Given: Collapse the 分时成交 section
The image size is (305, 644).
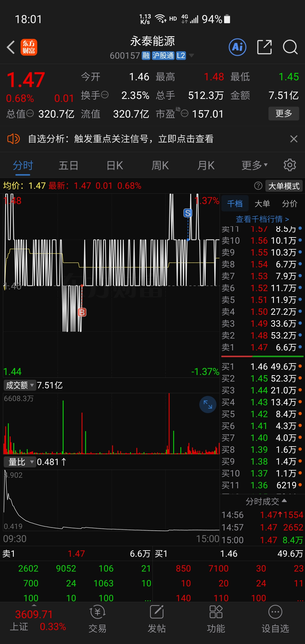Looking at the screenshot, I should pyautogui.click(x=266, y=501).
